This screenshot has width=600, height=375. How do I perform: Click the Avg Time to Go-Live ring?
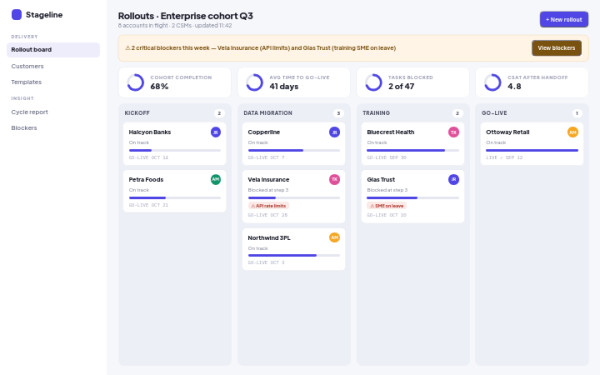[x=254, y=82]
